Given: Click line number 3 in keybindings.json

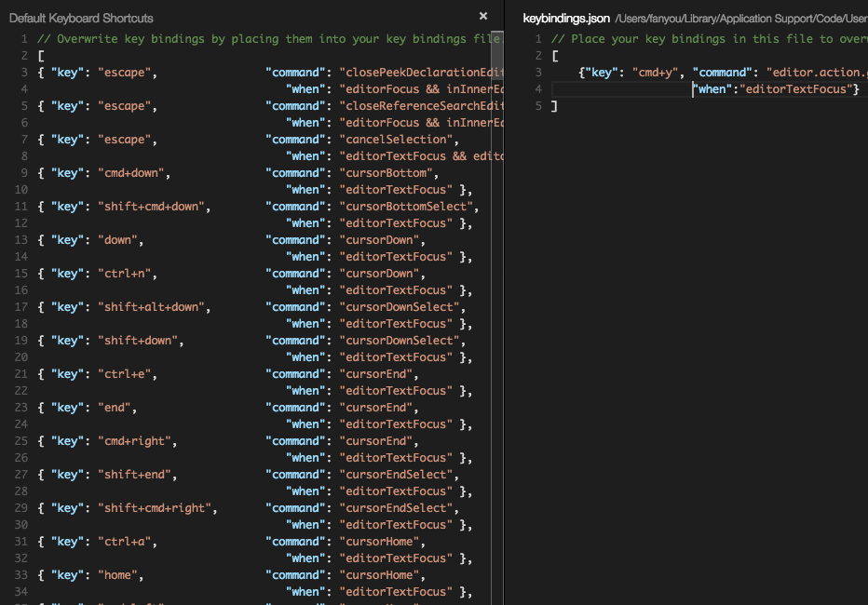Looking at the screenshot, I should [537, 72].
